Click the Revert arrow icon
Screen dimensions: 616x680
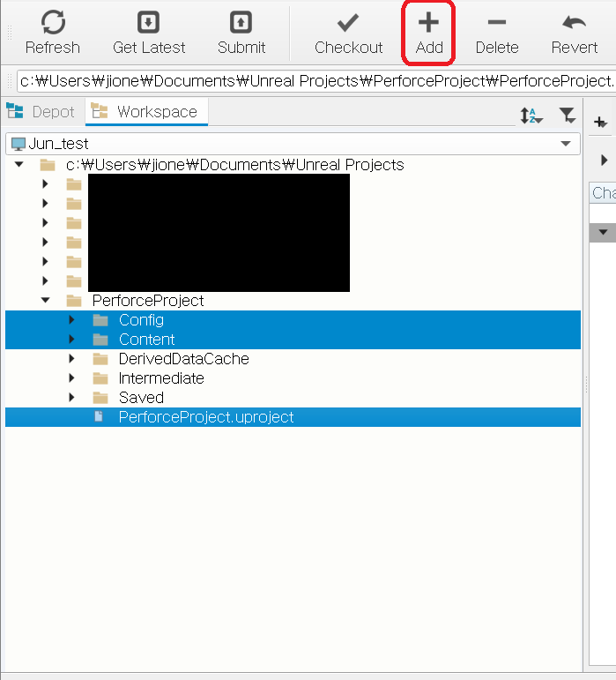pos(574,23)
